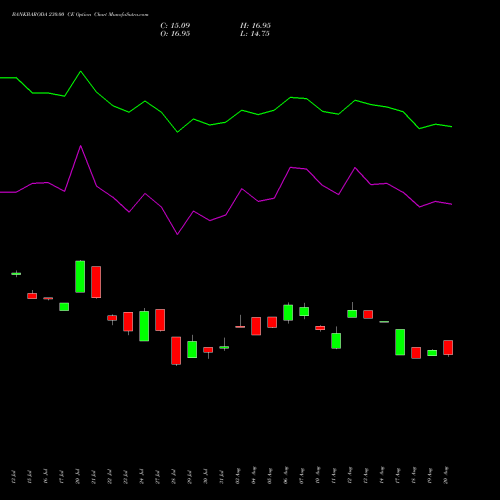Select the red candlestick for 28 Jul
Screen dimensions: 500x500
[x=176, y=351]
